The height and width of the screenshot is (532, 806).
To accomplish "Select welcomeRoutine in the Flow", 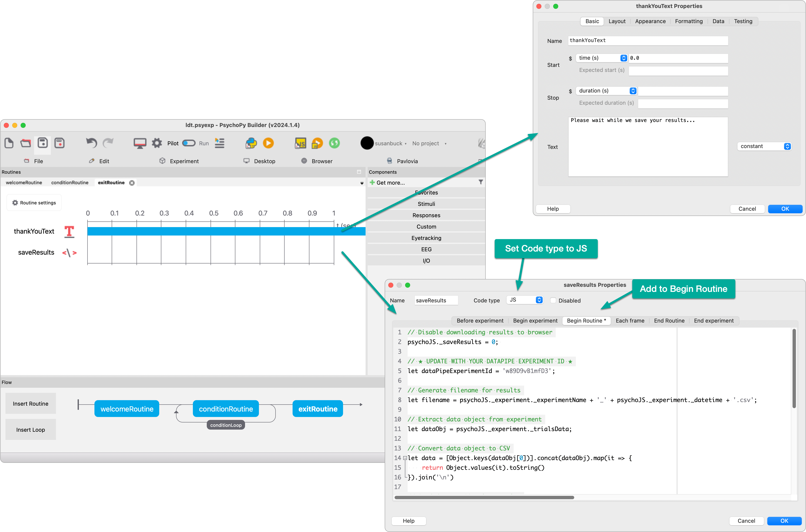I will (127, 409).
